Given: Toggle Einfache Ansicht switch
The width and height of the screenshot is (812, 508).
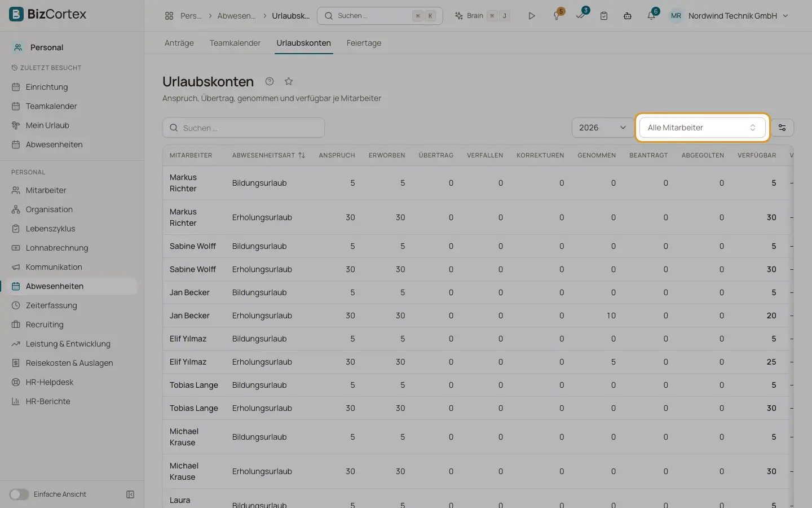Looking at the screenshot, I should pos(19,494).
